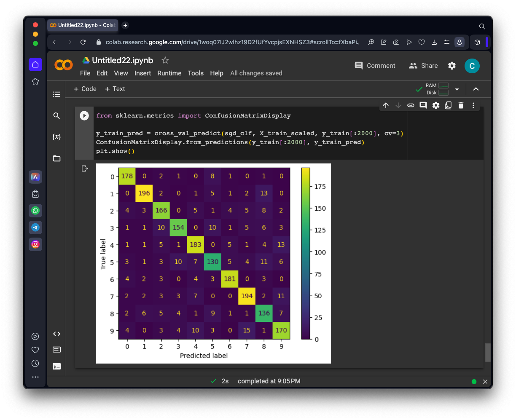Click the Share button
Image resolution: width=516 pixels, height=420 pixels.
click(423, 66)
